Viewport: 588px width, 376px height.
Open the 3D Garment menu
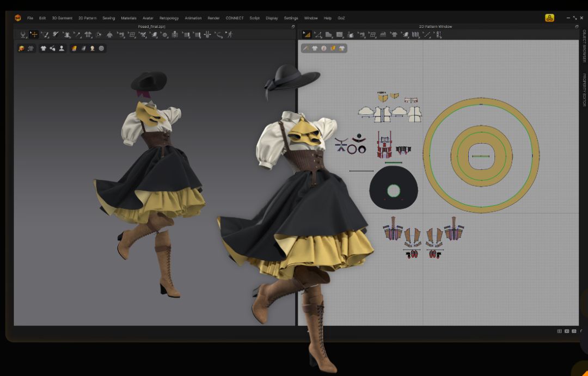tap(62, 18)
